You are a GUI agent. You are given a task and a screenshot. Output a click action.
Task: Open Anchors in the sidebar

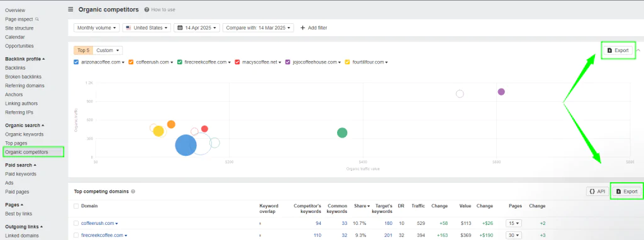(14, 94)
